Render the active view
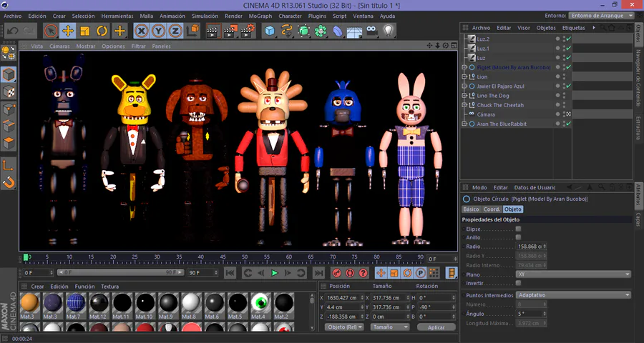 tap(213, 31)
